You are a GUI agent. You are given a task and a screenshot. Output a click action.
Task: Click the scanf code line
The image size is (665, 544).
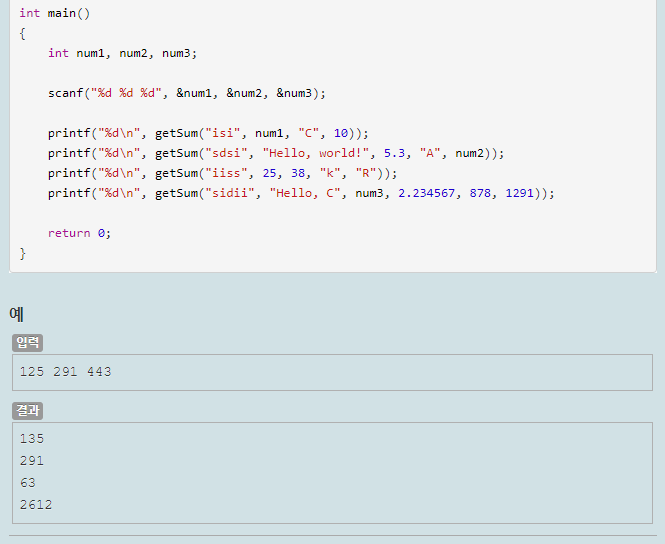[x=187, y=93]
